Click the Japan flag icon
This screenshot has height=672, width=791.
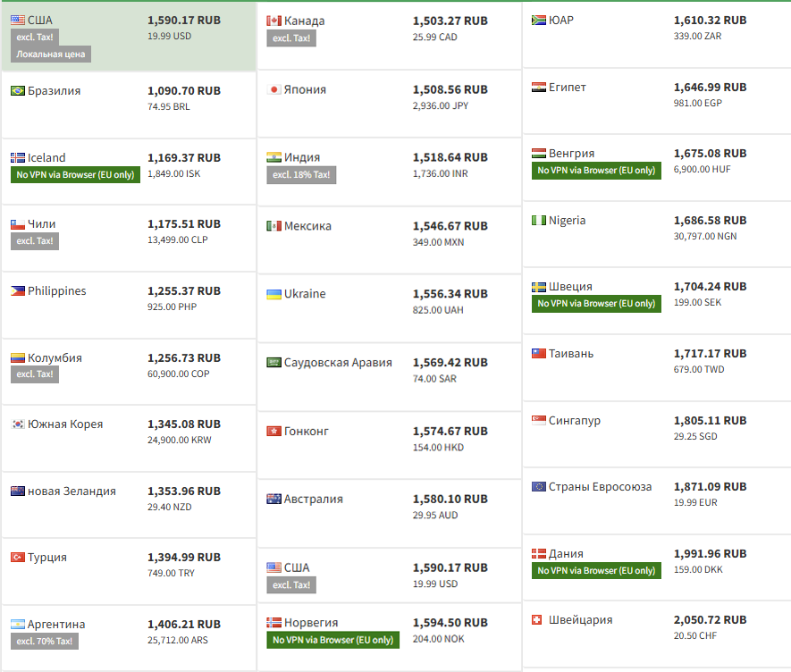274,89
